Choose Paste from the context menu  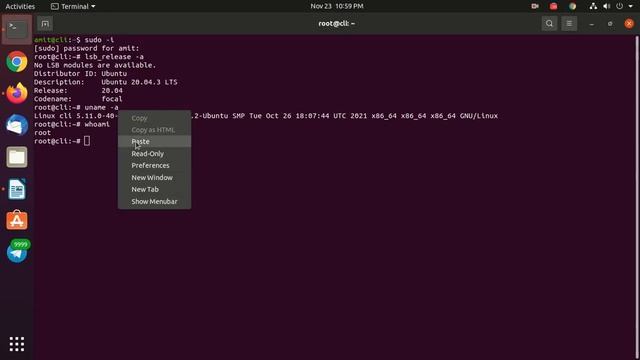tap(154, 141)
